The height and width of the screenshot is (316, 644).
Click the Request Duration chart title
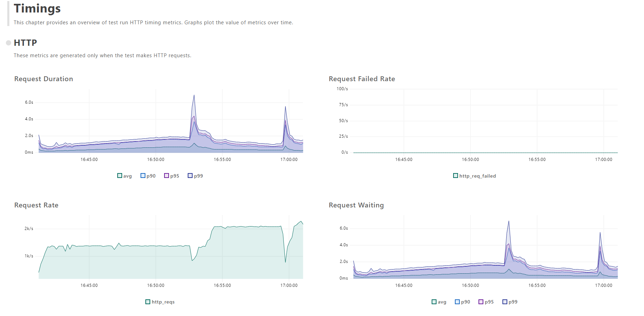point(44,79)
